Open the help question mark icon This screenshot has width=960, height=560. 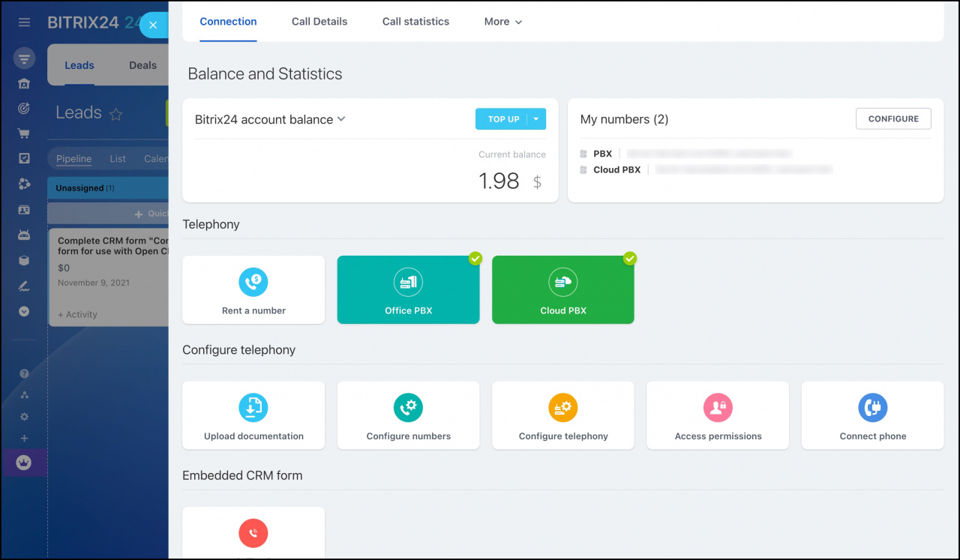pyautogui.click(x=24, y=373)
